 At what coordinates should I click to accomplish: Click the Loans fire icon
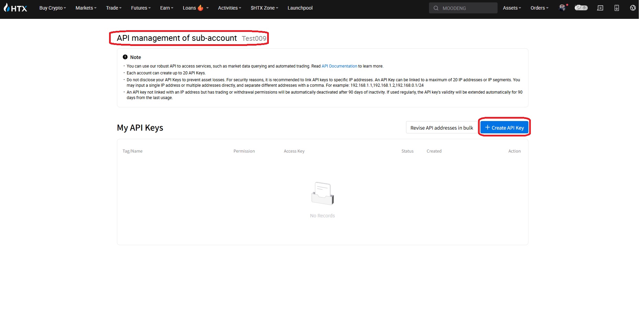201,8
